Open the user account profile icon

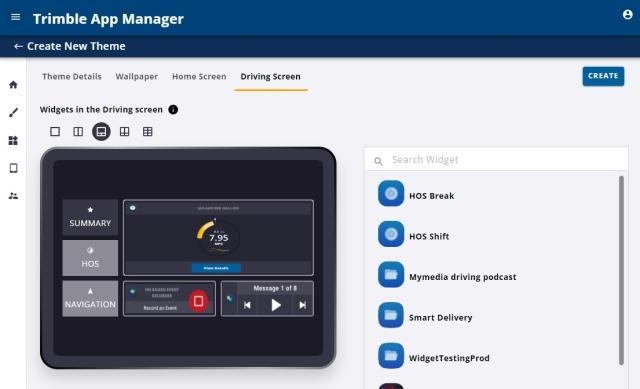pos(627,15)
